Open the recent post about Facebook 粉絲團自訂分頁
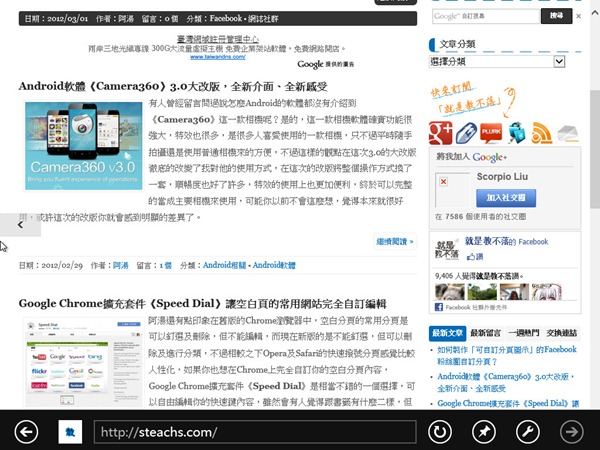 coord(507,355)
